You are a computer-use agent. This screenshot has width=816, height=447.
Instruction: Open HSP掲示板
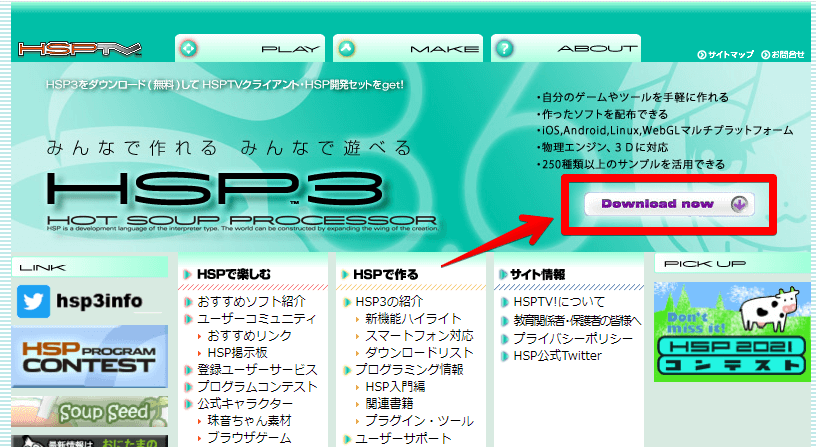point(237,353)
